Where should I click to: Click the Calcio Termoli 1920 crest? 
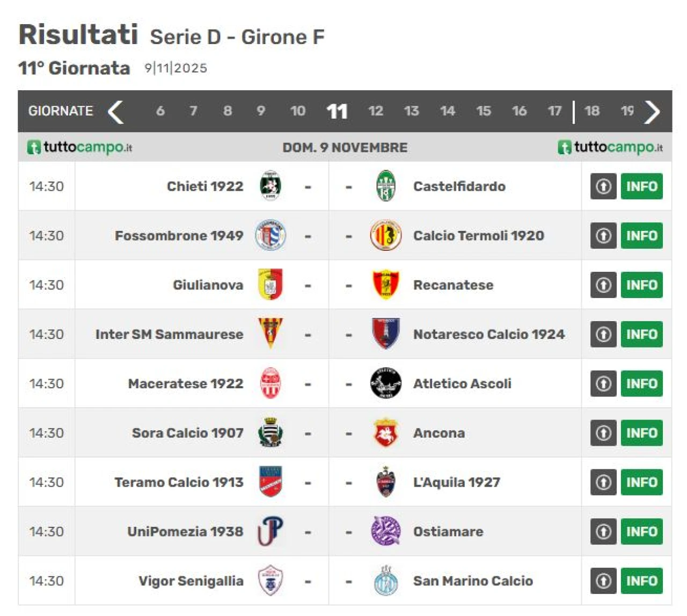385,235
